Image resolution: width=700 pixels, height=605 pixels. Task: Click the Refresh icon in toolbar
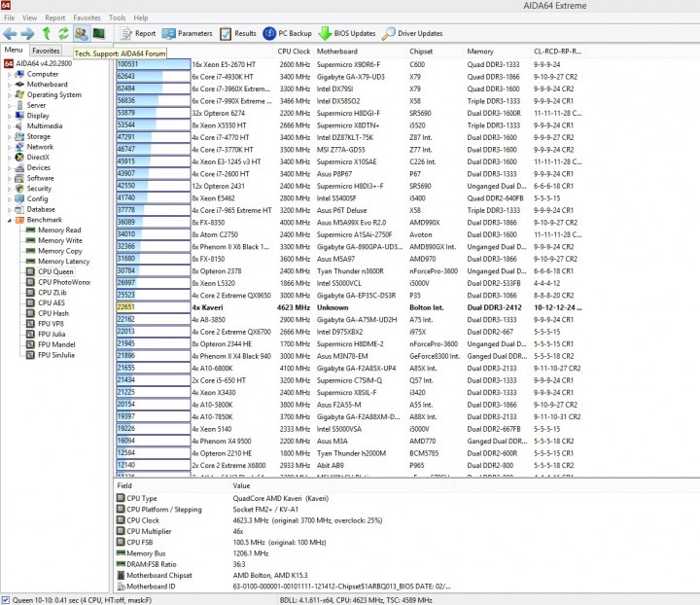click(x=63, y=33)
